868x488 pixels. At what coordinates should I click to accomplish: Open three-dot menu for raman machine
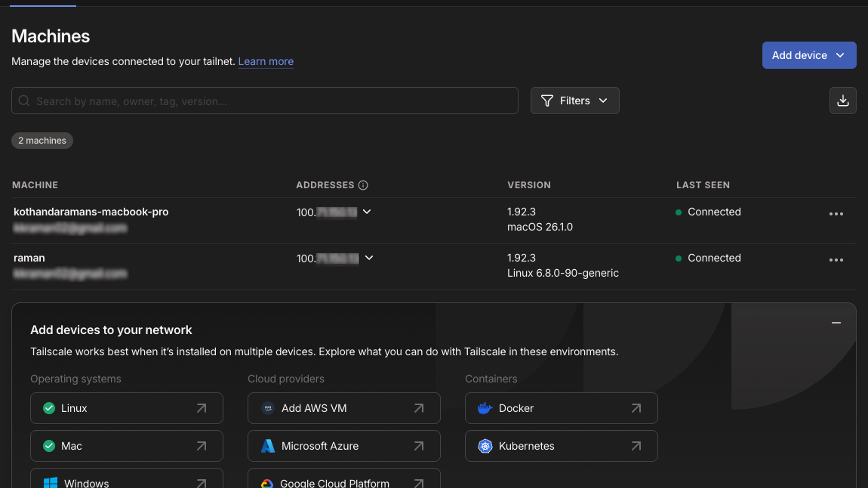(836, 260)
